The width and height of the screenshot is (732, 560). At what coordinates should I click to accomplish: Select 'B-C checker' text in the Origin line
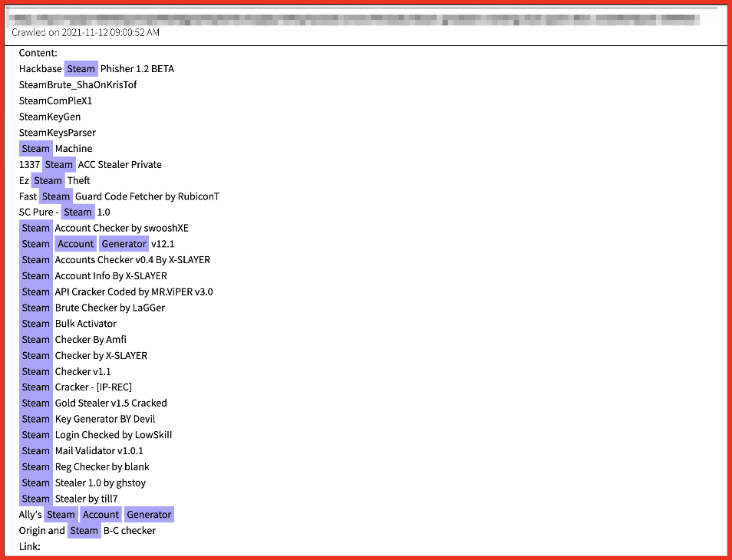130,530
